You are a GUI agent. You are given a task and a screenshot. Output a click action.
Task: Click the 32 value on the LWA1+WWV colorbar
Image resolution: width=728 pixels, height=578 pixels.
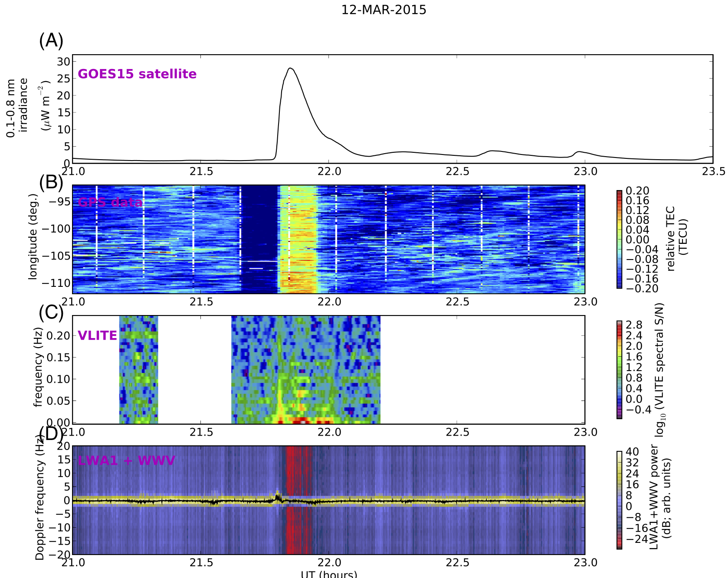coord(632,463)
